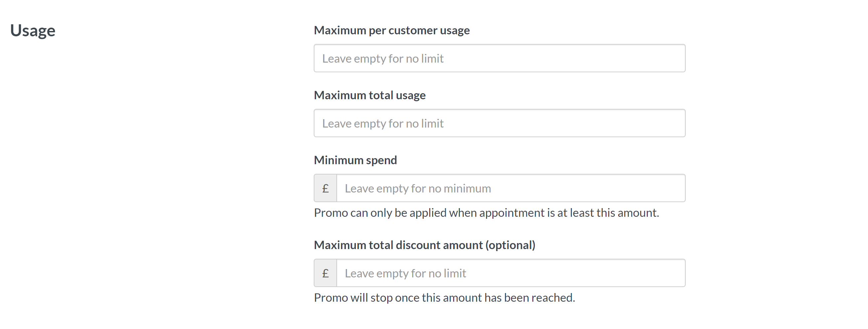Select the Usage section heading

click(33, 30)
